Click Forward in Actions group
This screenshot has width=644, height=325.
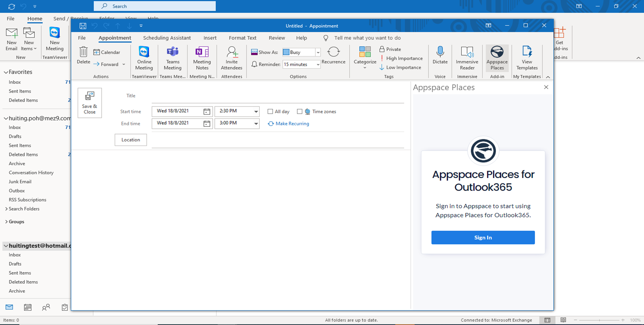(106, 64)
